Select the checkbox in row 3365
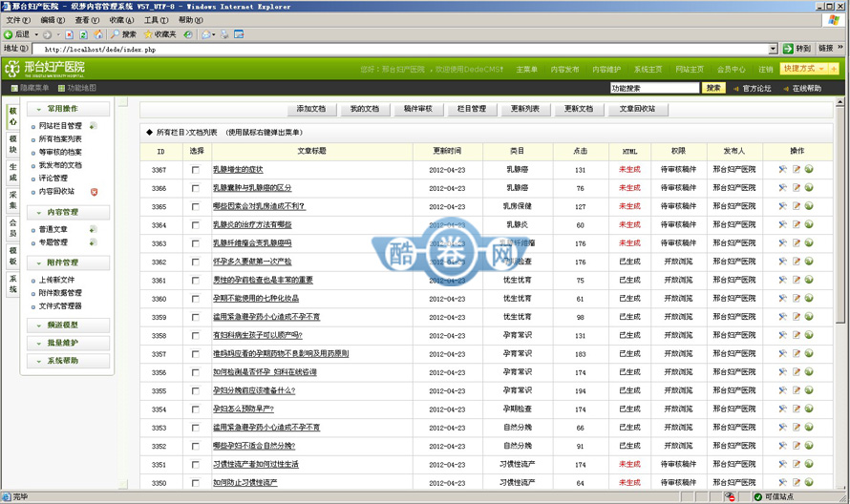This screenshot has height=504, width=850. (x=196, y=206)
